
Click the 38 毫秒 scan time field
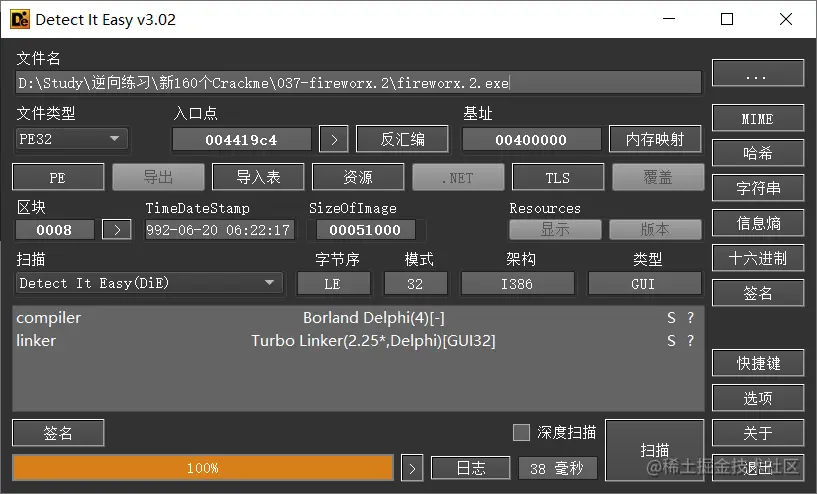[x=558, y=468]
